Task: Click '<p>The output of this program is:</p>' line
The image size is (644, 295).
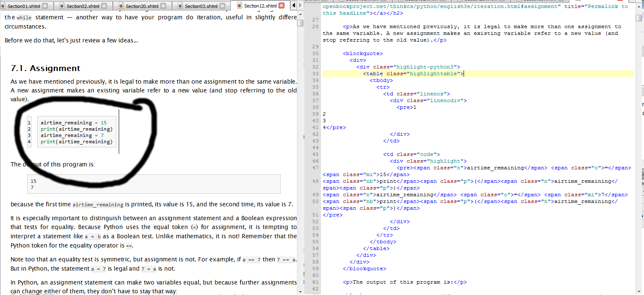Action: pos(405,282)
